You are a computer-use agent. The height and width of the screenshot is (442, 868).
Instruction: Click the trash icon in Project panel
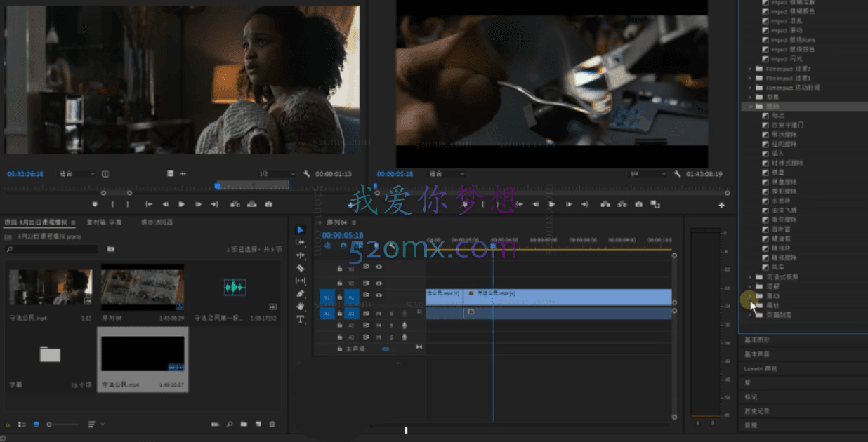point(272,424)
